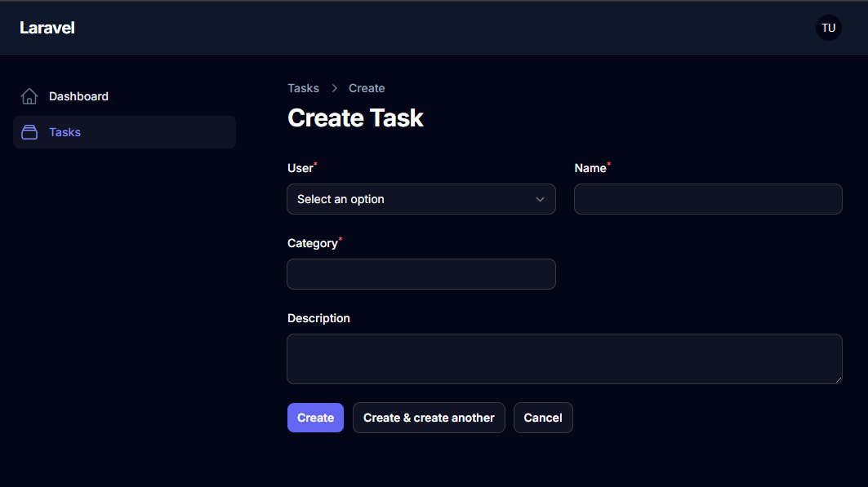The height and width of the screenshot is (487, 868).
Task: Click the User field label
Action: [x=300, y=168]
